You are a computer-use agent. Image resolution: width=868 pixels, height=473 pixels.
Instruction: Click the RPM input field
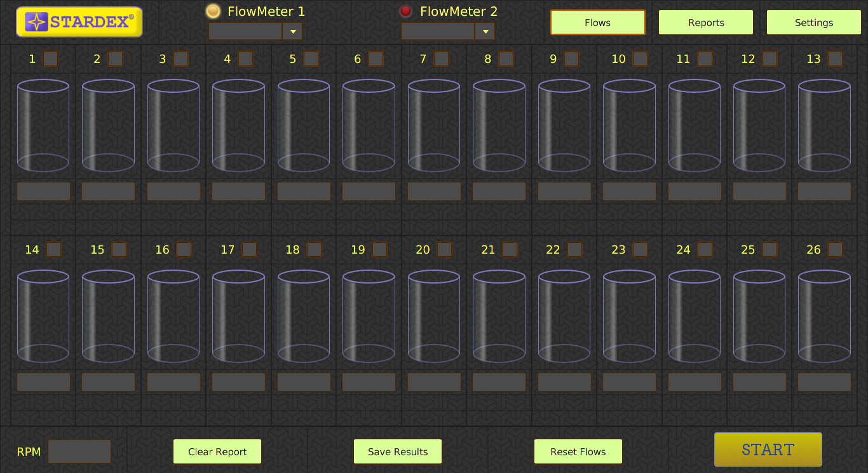[x=79, y=451]
